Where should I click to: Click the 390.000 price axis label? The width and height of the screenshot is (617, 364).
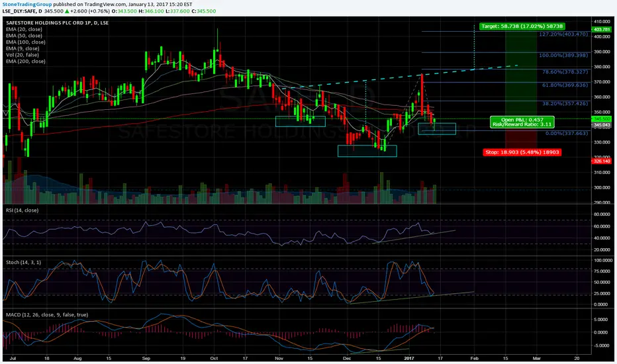[x=602, y=52]
